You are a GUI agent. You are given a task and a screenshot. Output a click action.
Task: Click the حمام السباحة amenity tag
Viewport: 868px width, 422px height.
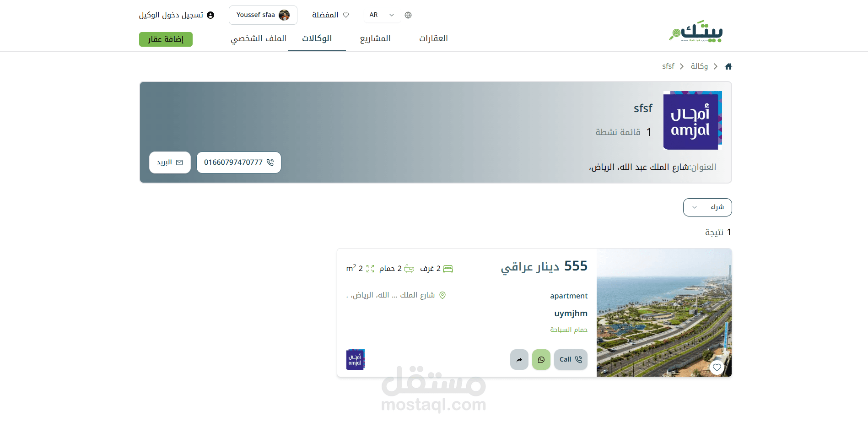click(569, 330)
